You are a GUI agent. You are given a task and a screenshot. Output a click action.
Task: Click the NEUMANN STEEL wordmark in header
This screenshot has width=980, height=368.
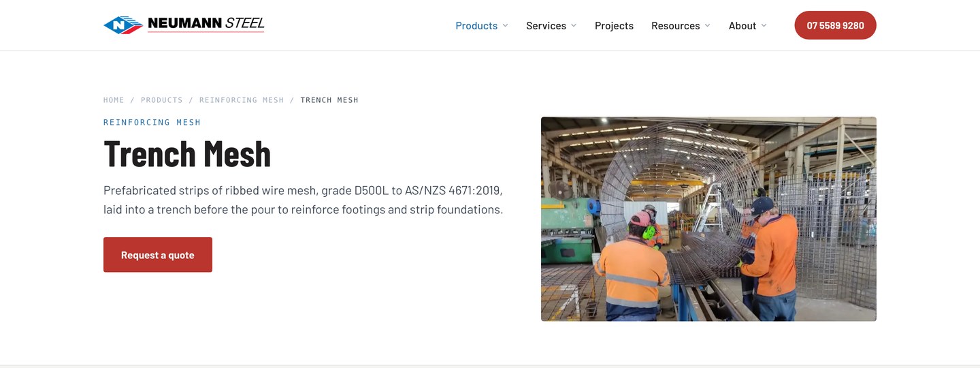pos(206,25)
